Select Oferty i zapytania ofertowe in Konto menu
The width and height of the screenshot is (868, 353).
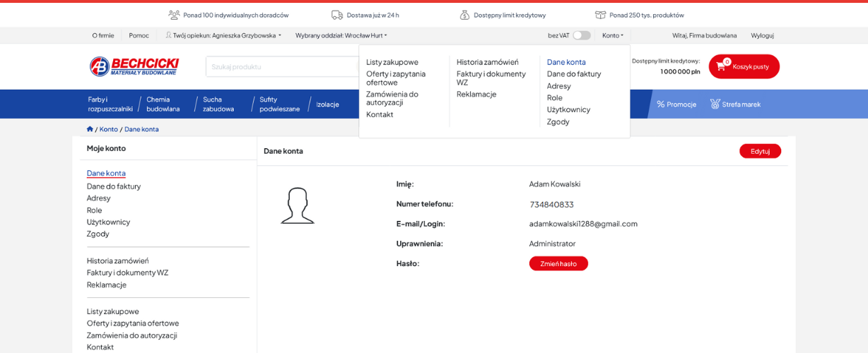pos(396,78)
